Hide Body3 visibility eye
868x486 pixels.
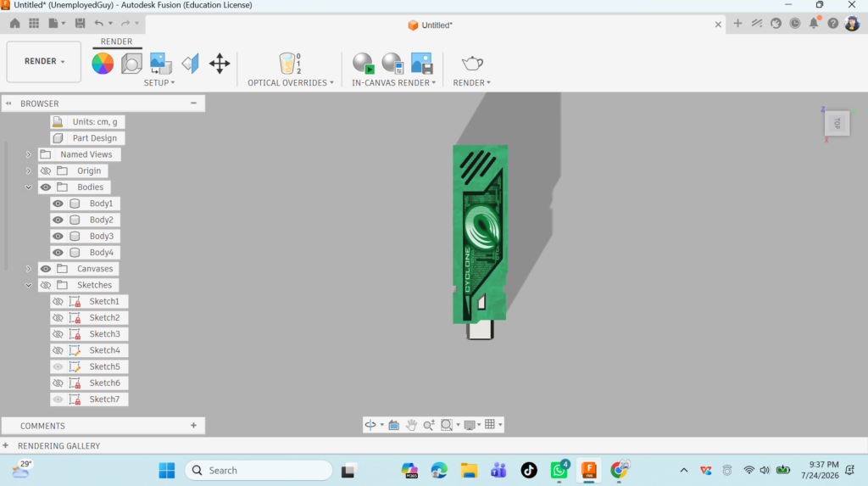[58, 236]
